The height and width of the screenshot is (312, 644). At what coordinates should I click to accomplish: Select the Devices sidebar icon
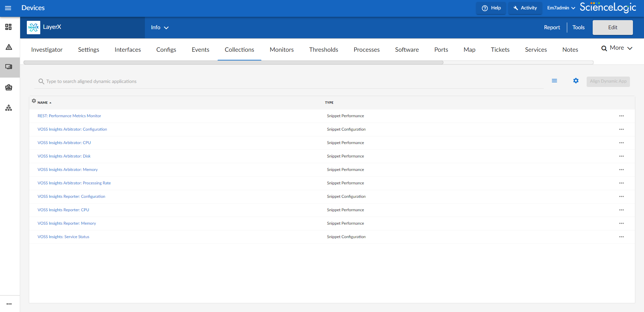tap(9, 67)
